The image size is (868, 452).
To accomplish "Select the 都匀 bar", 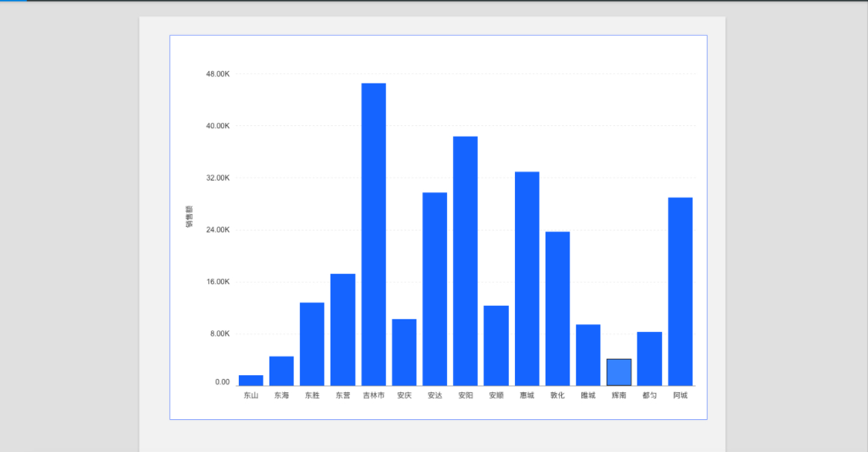I will 649,359.
